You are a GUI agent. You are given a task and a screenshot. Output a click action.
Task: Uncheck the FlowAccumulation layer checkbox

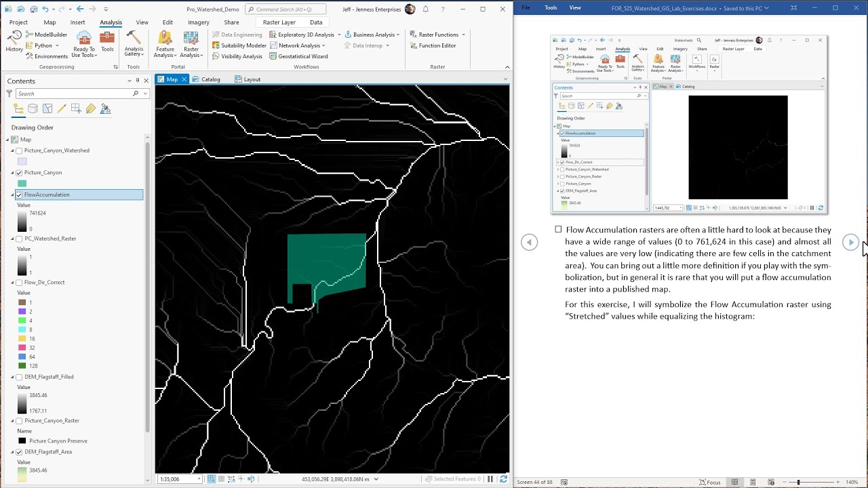point(19,195)
